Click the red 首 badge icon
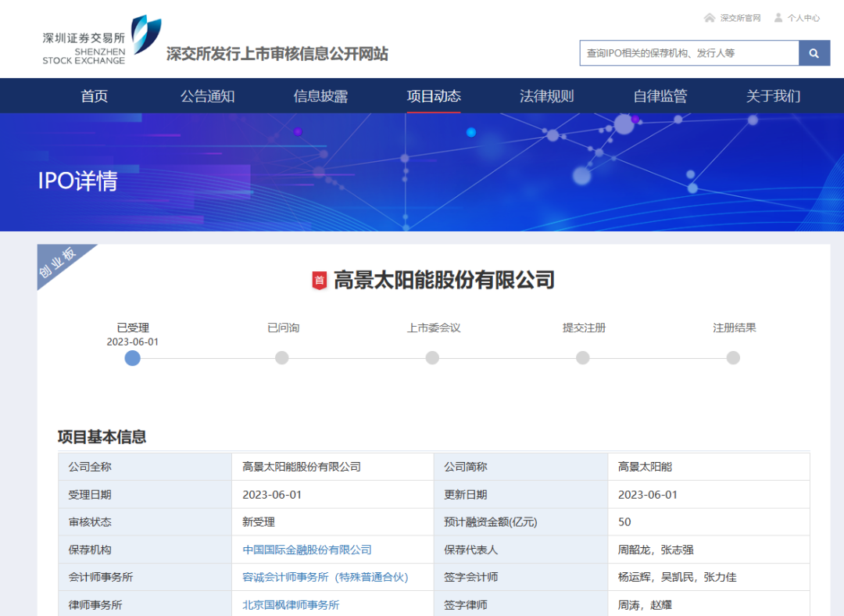The width and height of the screenshot is (844, 616). click(x=319, y=280)
